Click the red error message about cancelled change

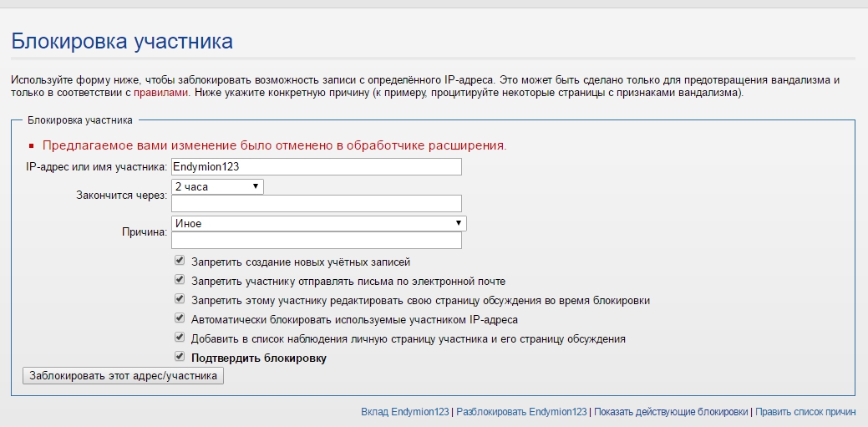click(275, 146)
